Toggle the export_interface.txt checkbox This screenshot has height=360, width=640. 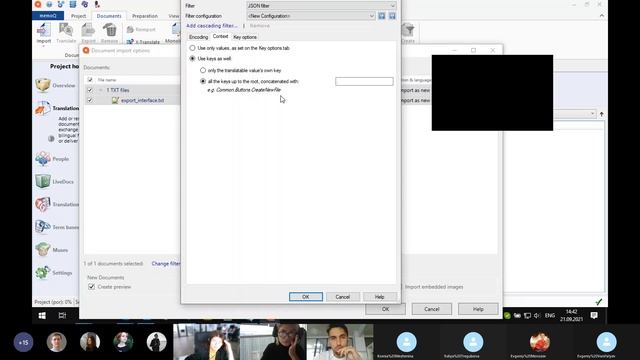[90, 100]
